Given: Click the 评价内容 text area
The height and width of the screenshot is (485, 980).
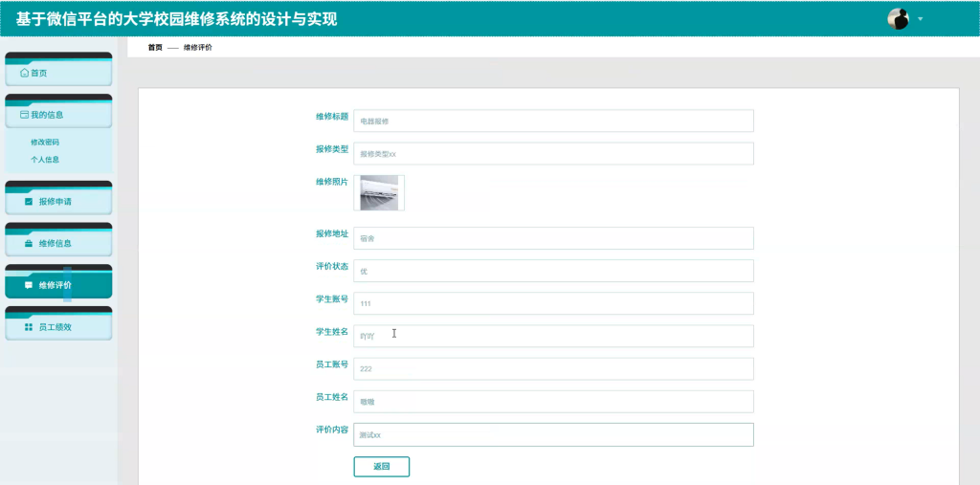Looking at the screenshot, I should point(553,435).
